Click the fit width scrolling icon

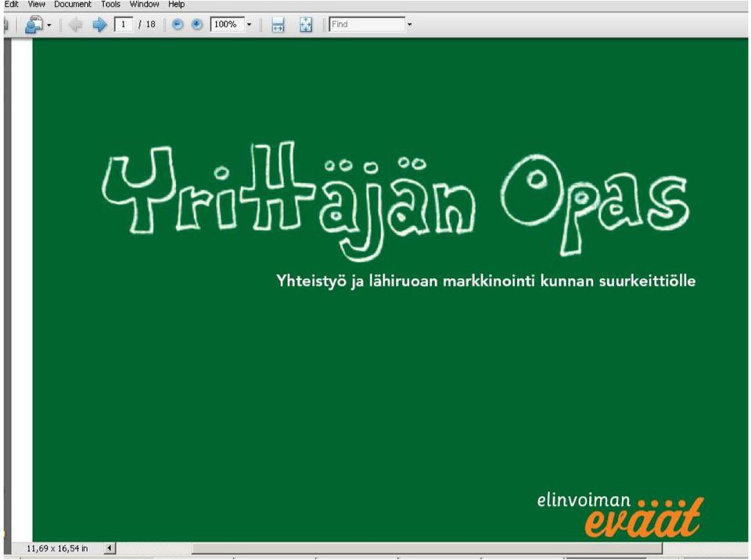click(x=278, y=24)
